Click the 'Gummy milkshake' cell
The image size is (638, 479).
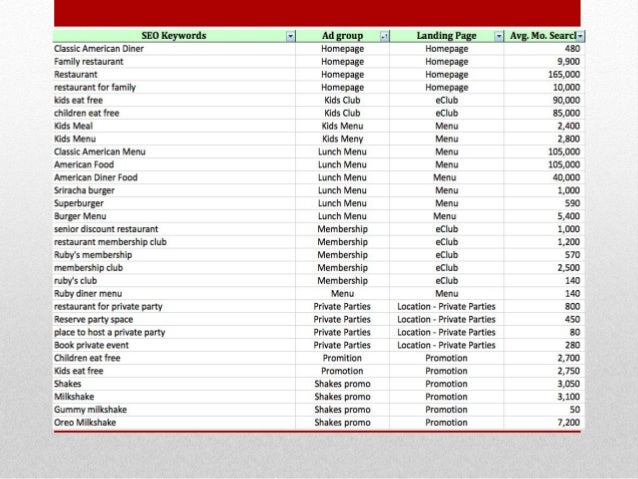point(174,409)
